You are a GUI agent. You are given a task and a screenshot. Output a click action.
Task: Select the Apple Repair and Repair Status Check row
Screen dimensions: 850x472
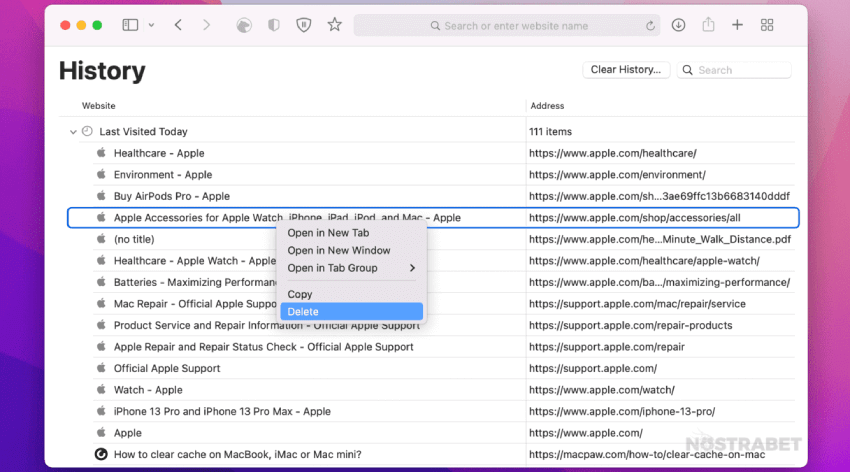[432, 347]
